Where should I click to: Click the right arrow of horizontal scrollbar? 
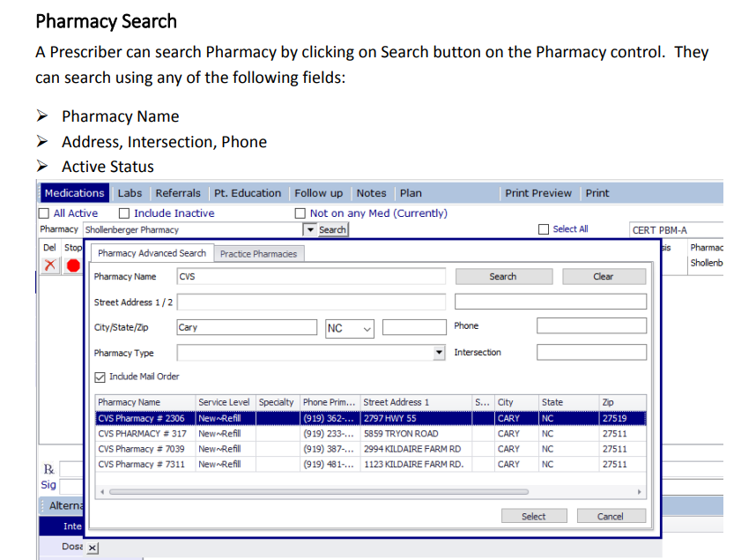640,491
